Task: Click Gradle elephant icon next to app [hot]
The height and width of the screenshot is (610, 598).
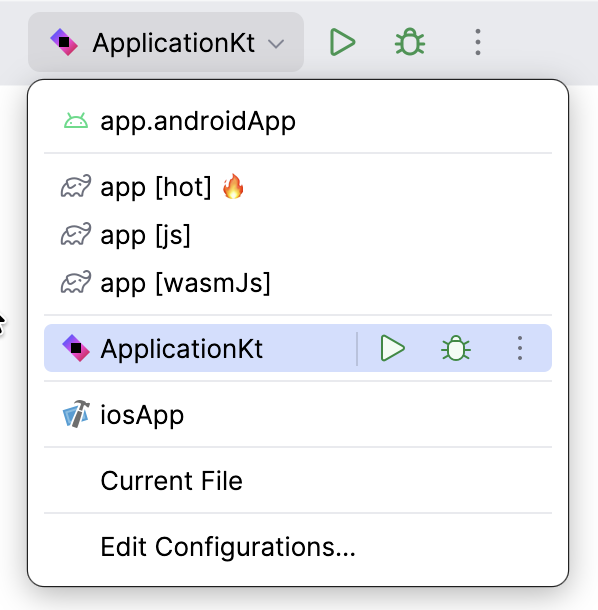Action: point(76,186)
